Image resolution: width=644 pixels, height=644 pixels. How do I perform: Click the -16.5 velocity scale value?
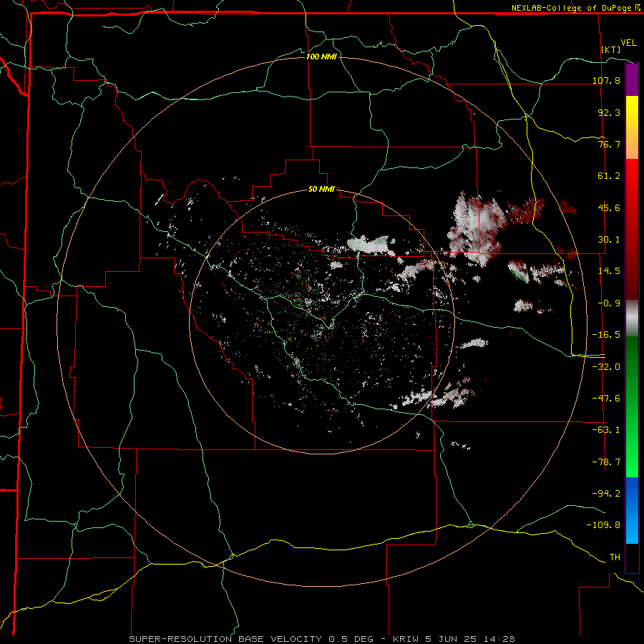(x=606, y=335)
